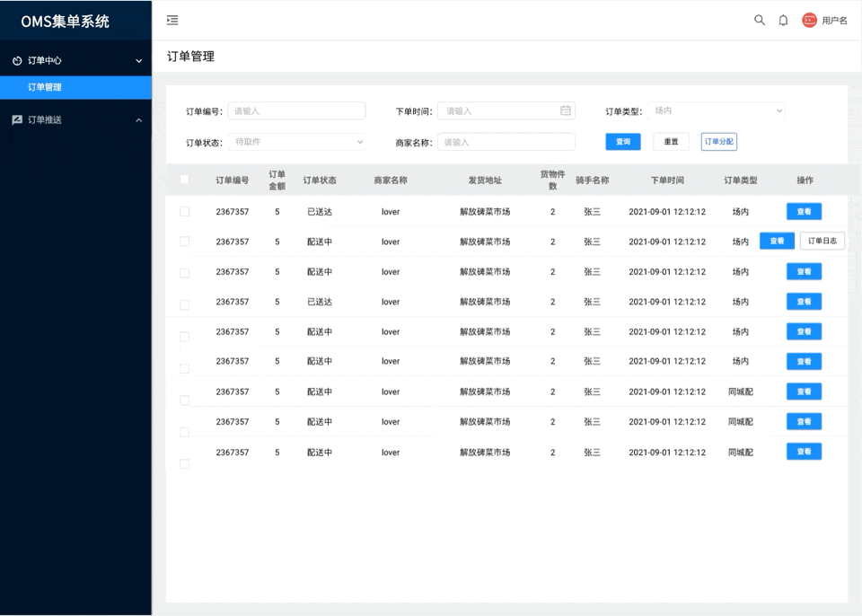
Task: Open the search magnifier in the top bar
Action: [759, 19]
